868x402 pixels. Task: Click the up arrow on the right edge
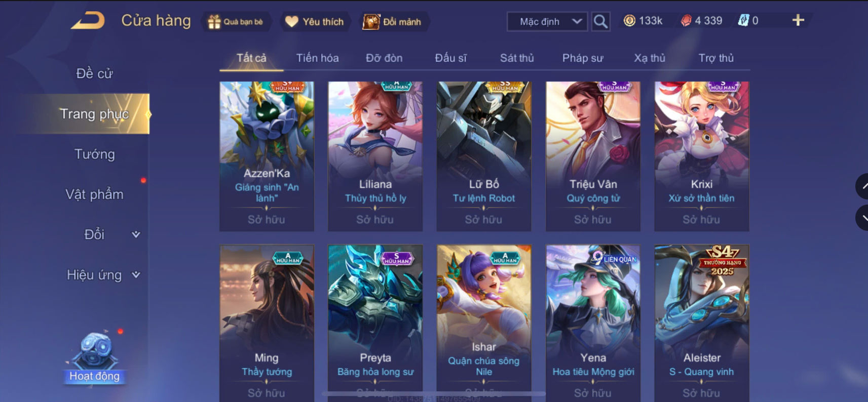coord(862,186)
